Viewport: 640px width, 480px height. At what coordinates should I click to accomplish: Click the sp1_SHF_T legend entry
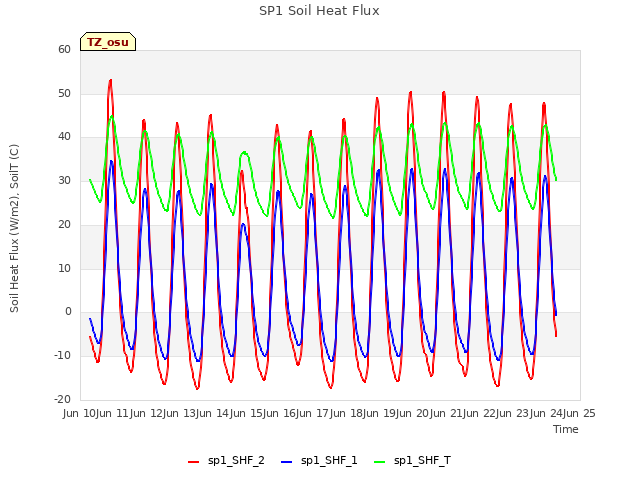[412, 461]
